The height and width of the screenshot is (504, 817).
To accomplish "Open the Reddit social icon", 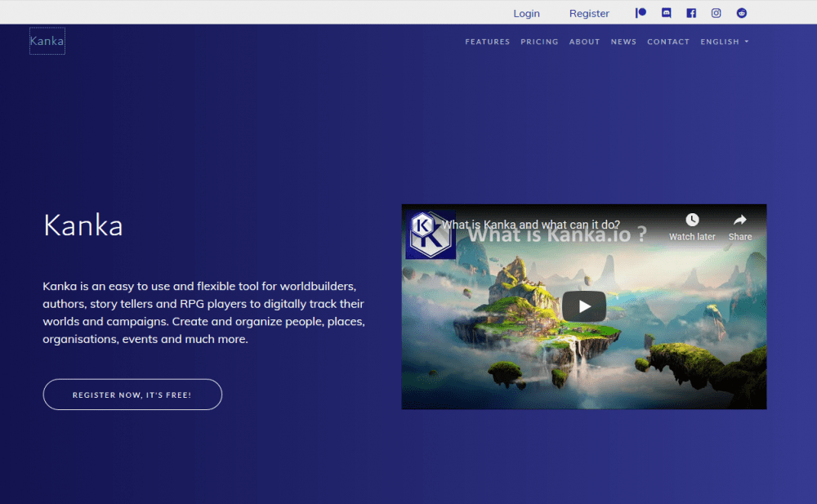I will pos(742,13).
